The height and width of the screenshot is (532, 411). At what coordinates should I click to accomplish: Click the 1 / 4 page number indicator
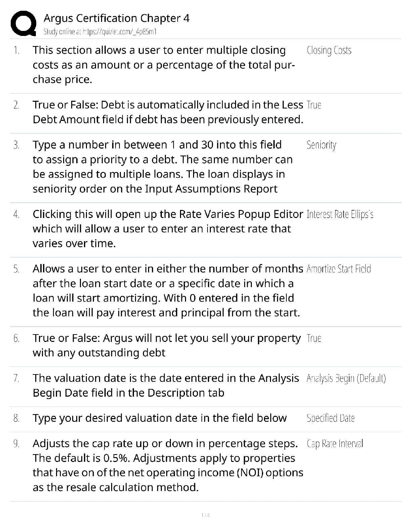click(205, 515)
